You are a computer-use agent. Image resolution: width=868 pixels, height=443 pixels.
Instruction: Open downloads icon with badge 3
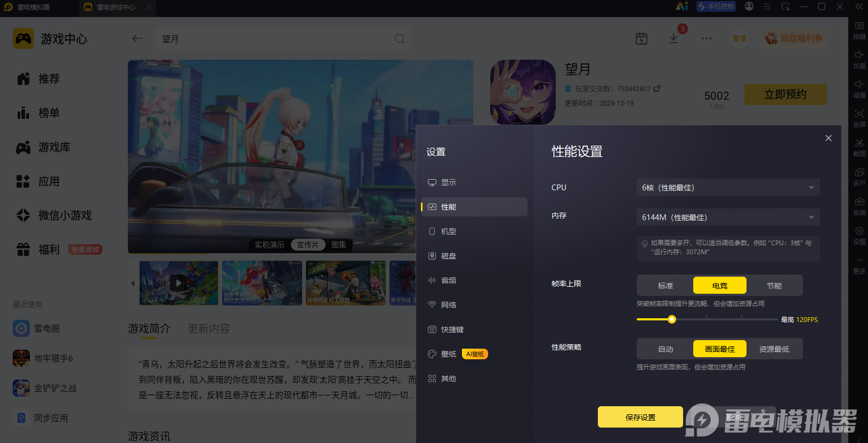674,38
